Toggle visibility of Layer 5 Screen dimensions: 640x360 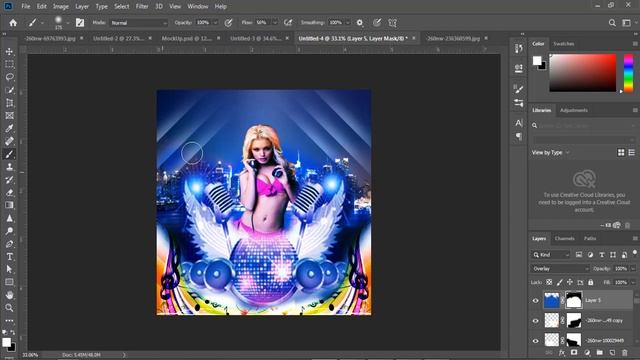tap(536, 301)
